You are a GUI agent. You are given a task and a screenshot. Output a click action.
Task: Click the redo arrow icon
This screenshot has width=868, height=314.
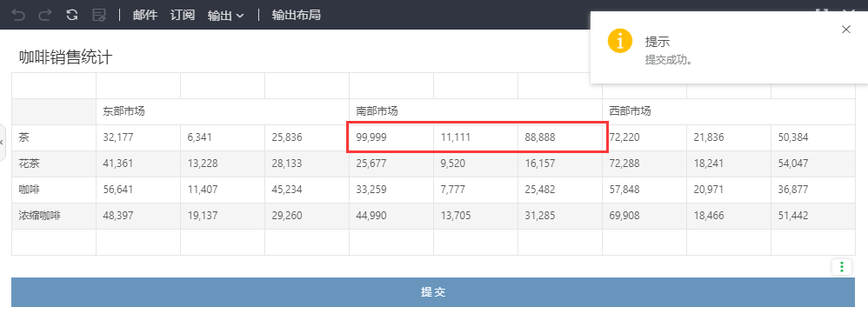45,15
